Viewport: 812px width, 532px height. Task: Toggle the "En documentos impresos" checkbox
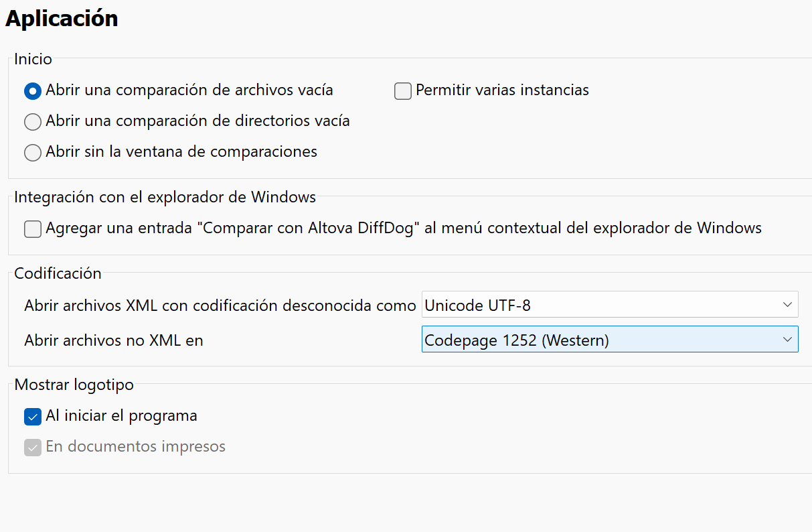32,448
